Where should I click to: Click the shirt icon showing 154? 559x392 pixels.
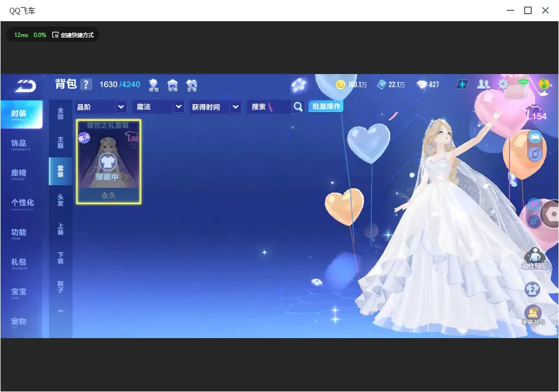point(535,113)
